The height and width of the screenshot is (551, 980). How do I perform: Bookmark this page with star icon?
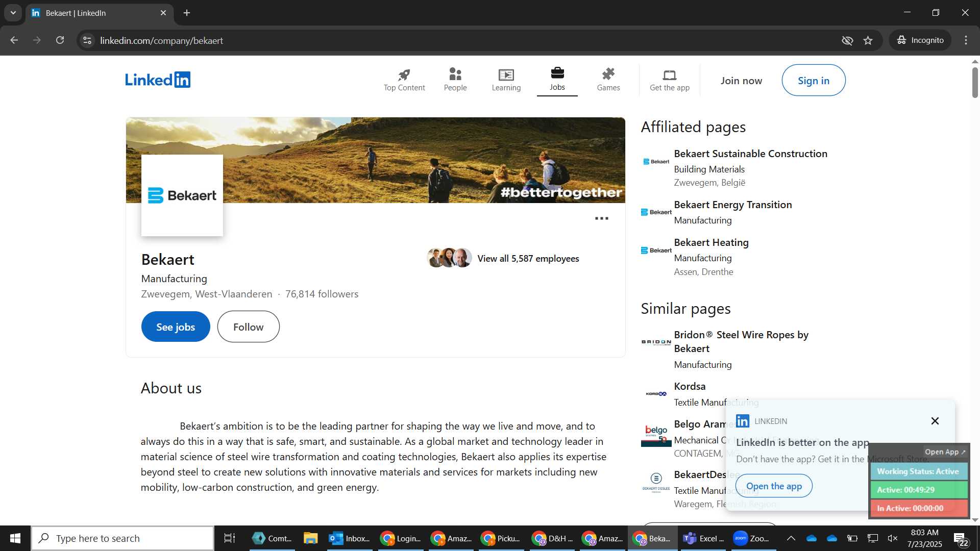[x=868, y=40]
